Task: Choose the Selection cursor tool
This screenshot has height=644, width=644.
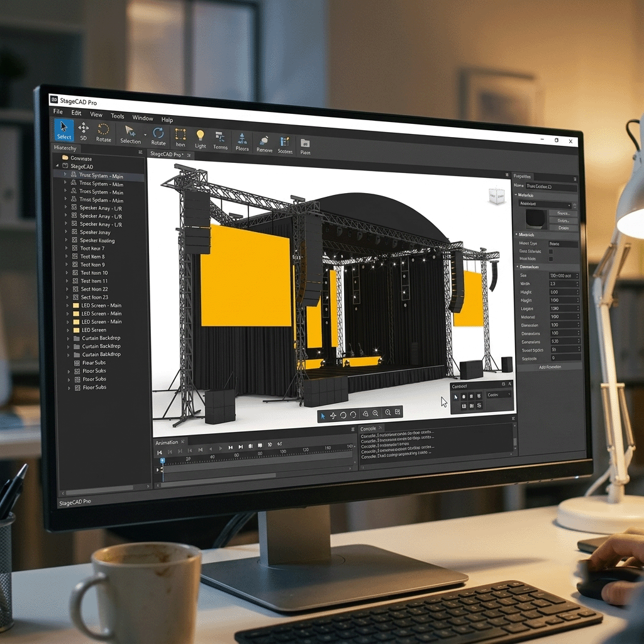Action: 130,135
